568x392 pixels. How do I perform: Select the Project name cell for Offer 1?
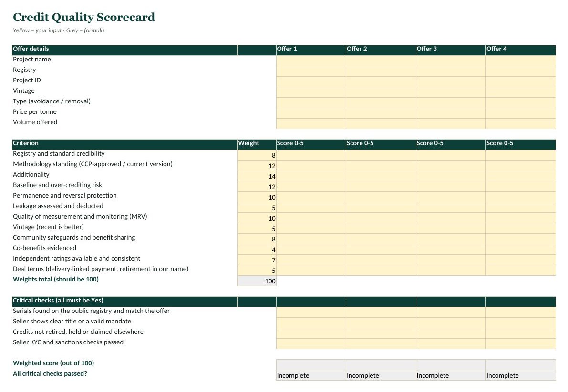(311, 61)
